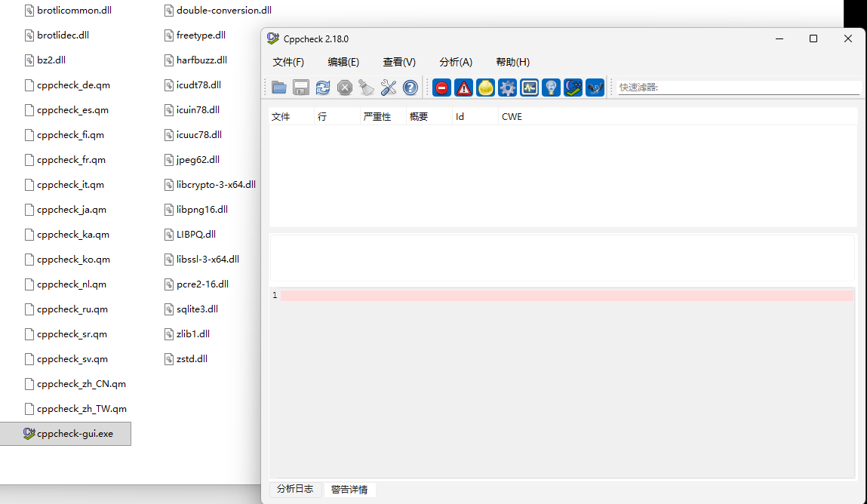Select cppcheck_sr.qm file

point(66,333)
